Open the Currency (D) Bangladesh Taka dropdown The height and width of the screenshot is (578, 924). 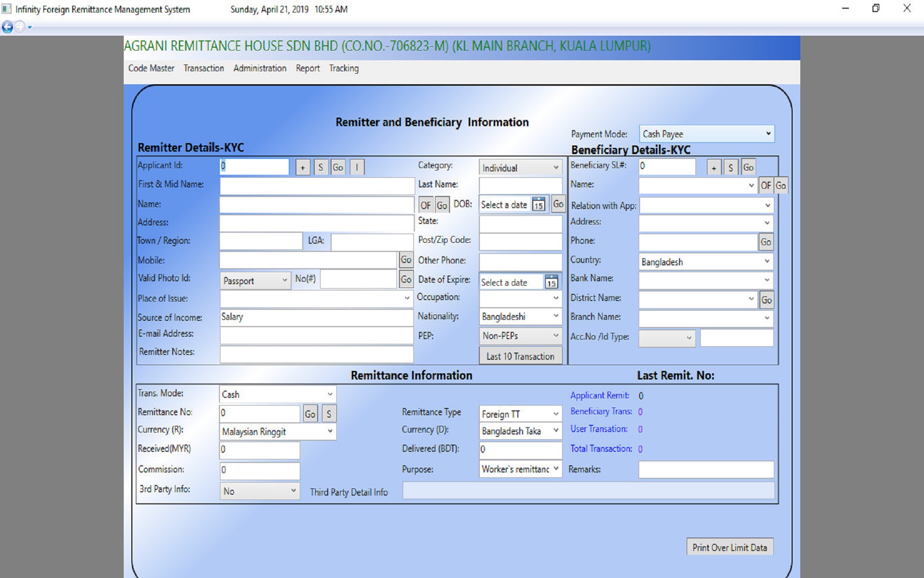tap(520, 431)
